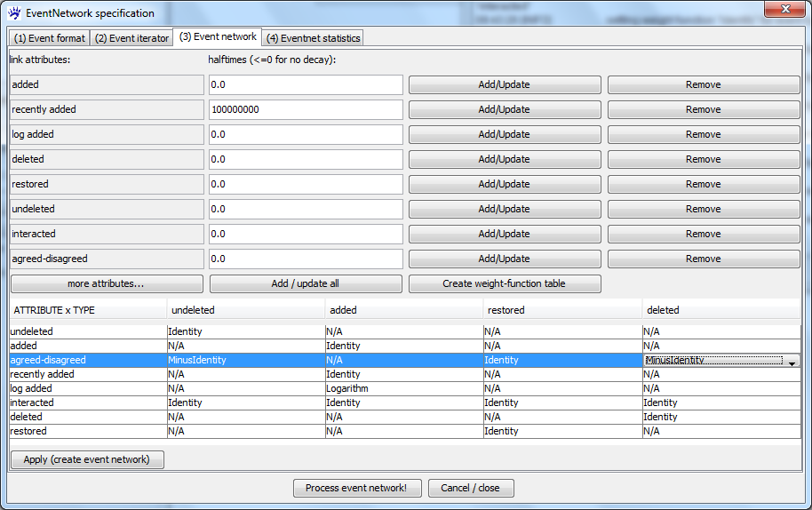The image size is (812, 510).
Task: Switch to the (2) Event iterator tab
Action: (131, 38)
